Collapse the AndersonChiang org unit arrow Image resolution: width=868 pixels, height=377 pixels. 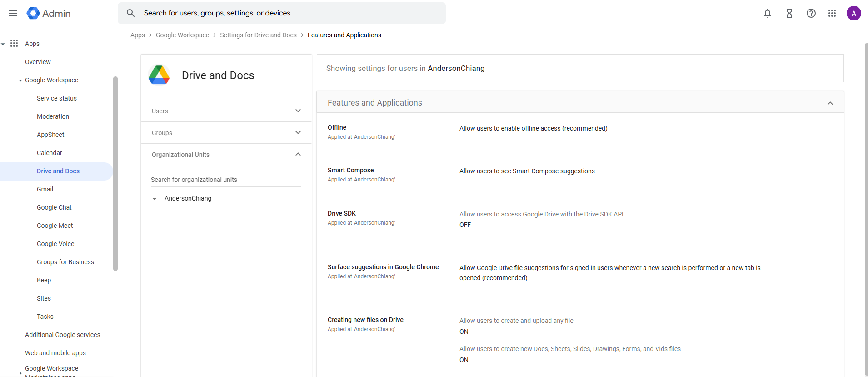point(155,199)
